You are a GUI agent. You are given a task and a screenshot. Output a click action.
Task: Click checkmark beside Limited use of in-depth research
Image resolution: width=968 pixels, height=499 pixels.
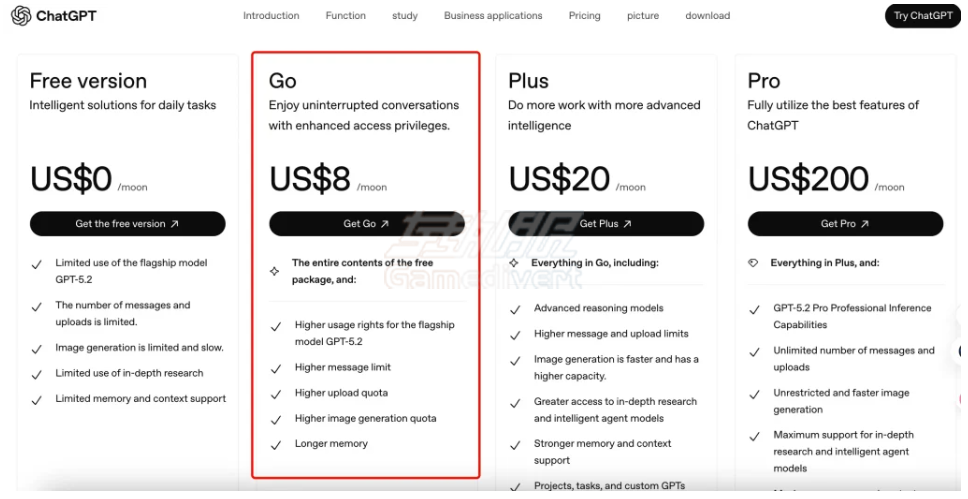click(x=37, y=374)
